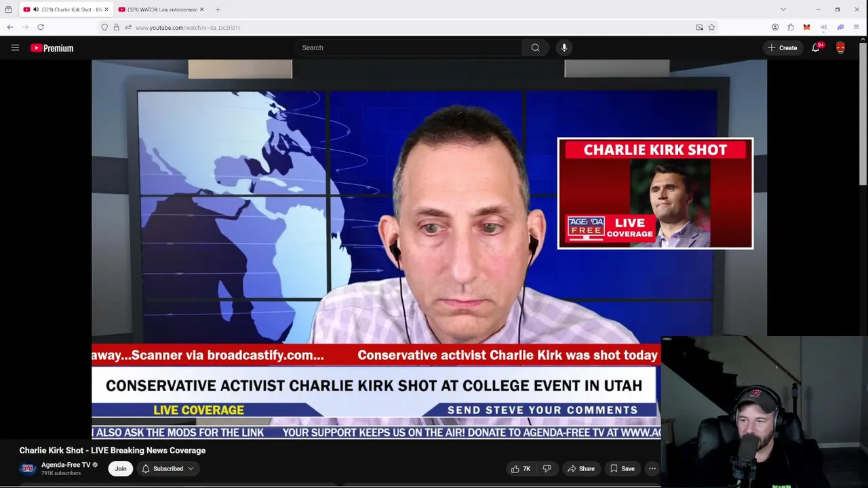The image size is (868, 488).
Task: Open YouTube notifications bell
Action: [x=816, y=47]
